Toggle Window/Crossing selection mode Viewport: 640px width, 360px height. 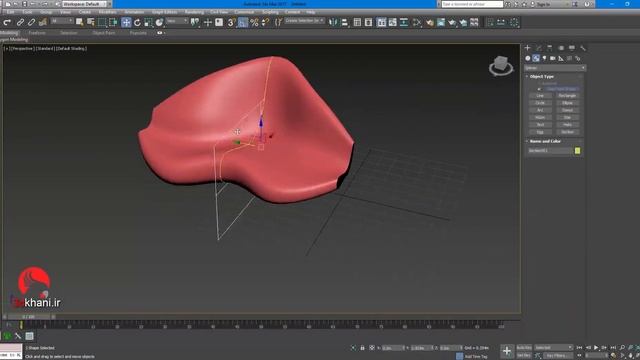point(113,22)
